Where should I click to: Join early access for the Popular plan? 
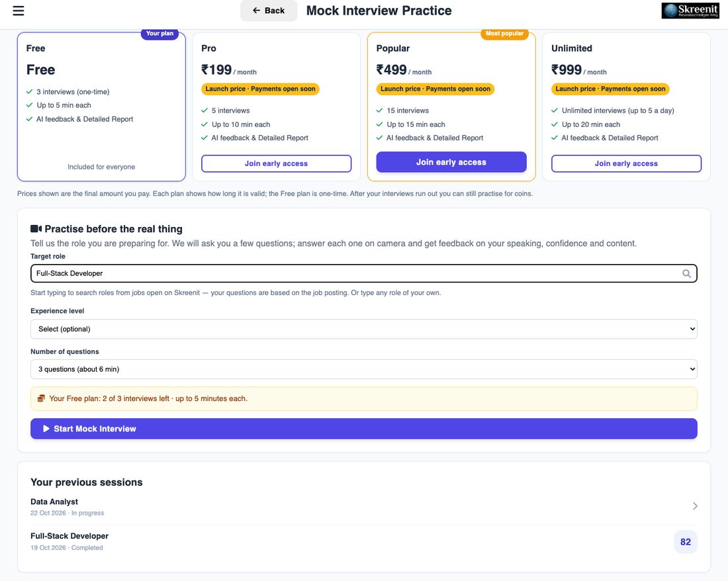click(x=451, y=162)
